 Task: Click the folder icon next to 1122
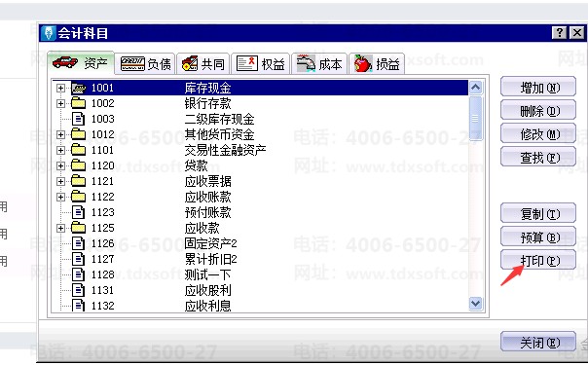79,197
